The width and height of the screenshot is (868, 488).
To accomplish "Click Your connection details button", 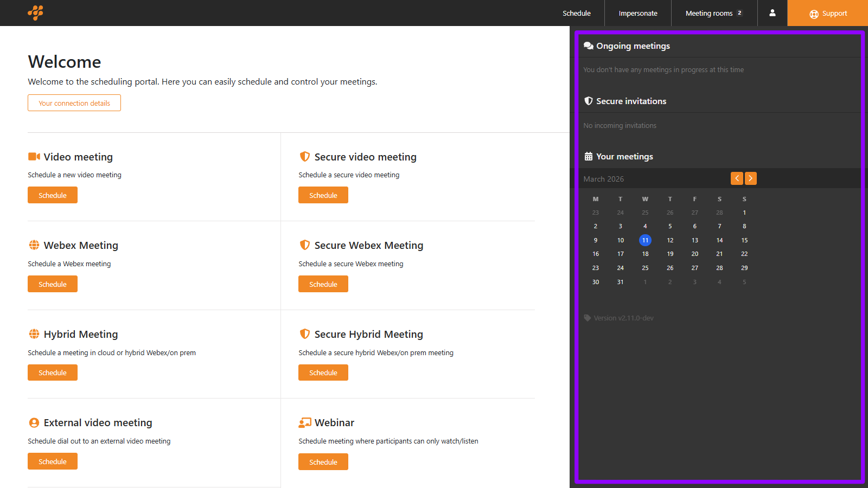I will (74, 103).
